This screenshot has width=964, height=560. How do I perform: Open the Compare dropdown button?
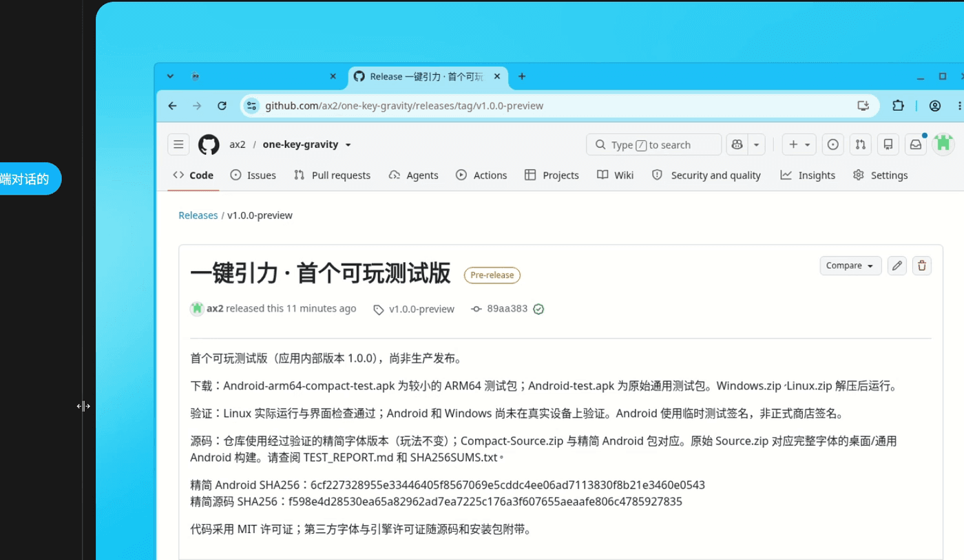[x=850, y=266]
